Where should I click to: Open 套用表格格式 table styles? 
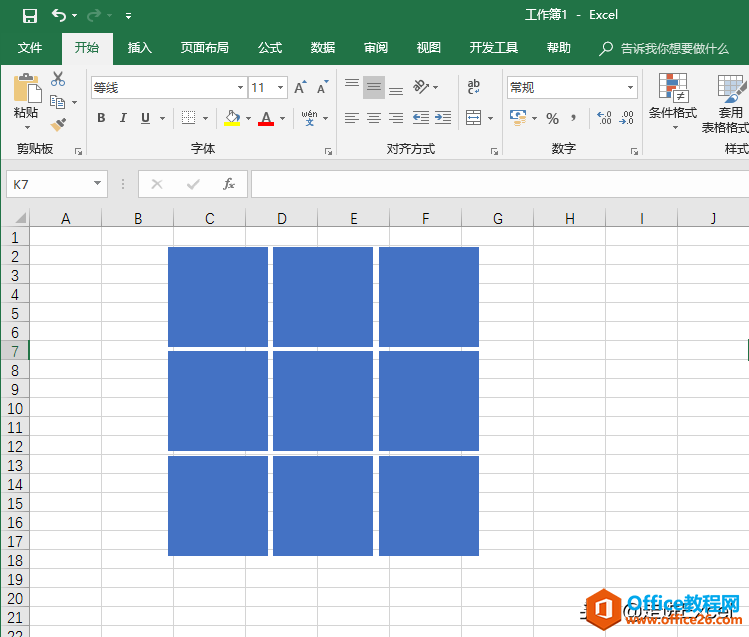(728, 104)
